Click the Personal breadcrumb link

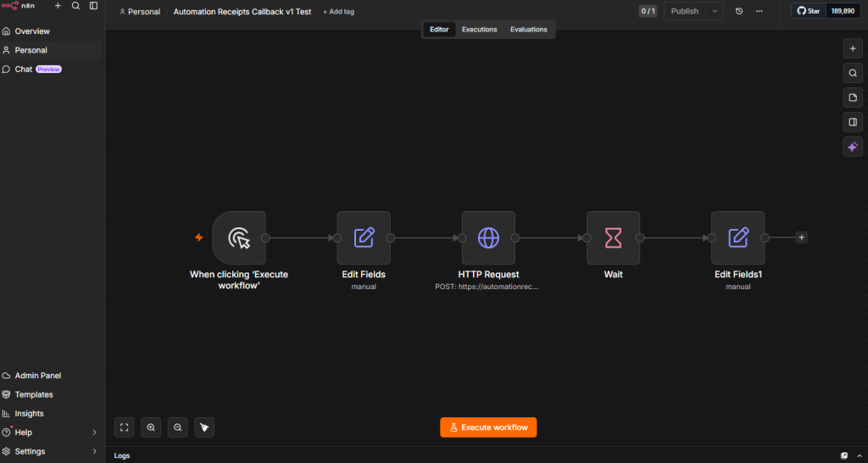(x=140, y=12)
